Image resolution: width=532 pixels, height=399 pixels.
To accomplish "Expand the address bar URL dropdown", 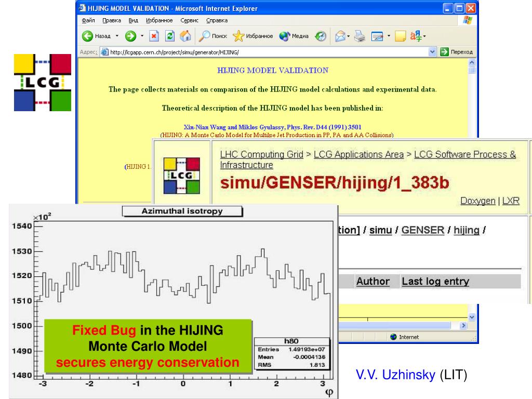I will pos(432,52).
